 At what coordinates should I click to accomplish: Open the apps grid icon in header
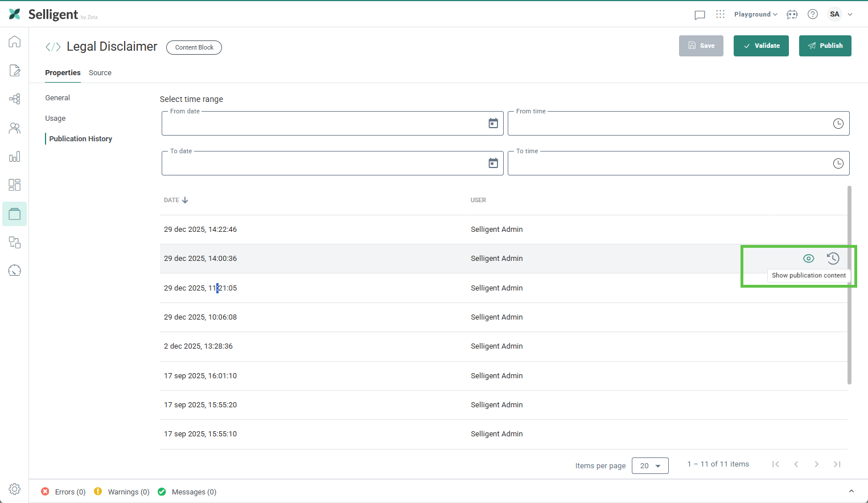click(720, 14)
